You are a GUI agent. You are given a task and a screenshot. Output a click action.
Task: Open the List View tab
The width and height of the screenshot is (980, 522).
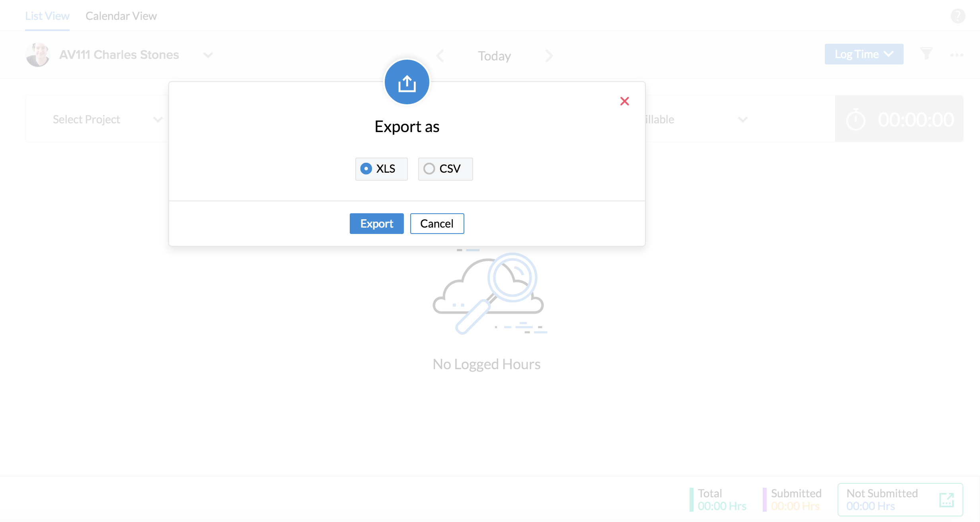point(47,16)
